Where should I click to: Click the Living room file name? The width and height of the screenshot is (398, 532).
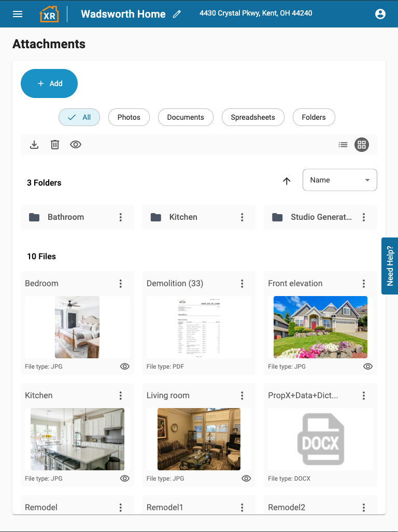pos(168,396)
